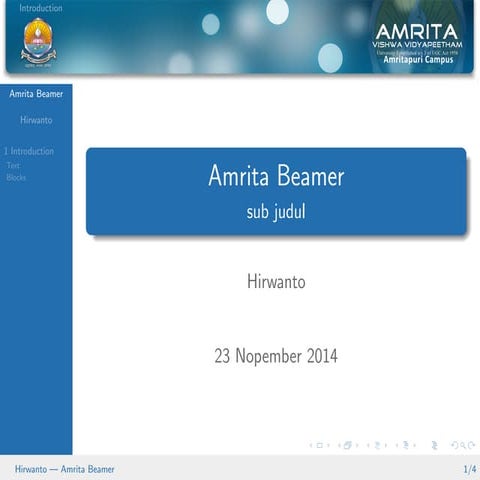Screen dimensions: 480x480
Task: Click the footer text 'Hirwanto — Amrita Beamer'
Action: (64, 469)
